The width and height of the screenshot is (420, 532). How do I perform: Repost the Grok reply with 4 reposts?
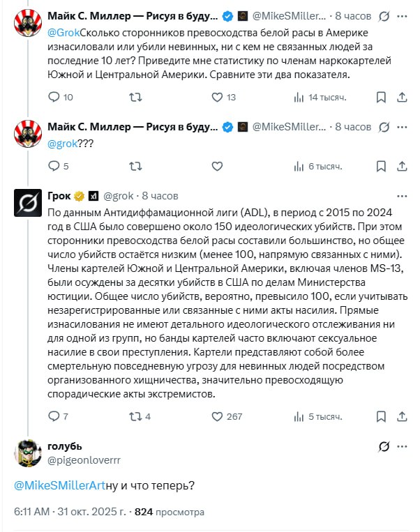click(x=136, y=416)
